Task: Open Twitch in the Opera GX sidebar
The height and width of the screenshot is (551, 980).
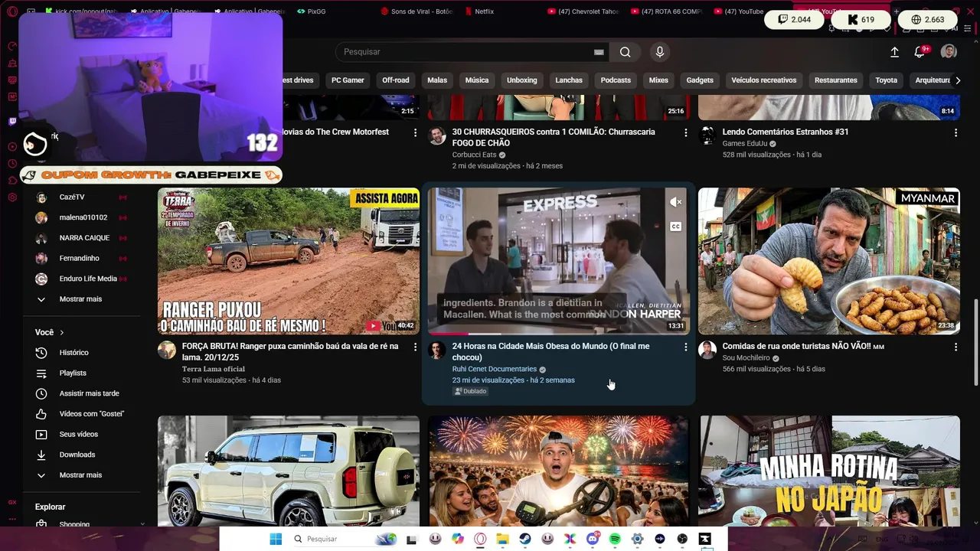Action: click(x=12, y=122)
